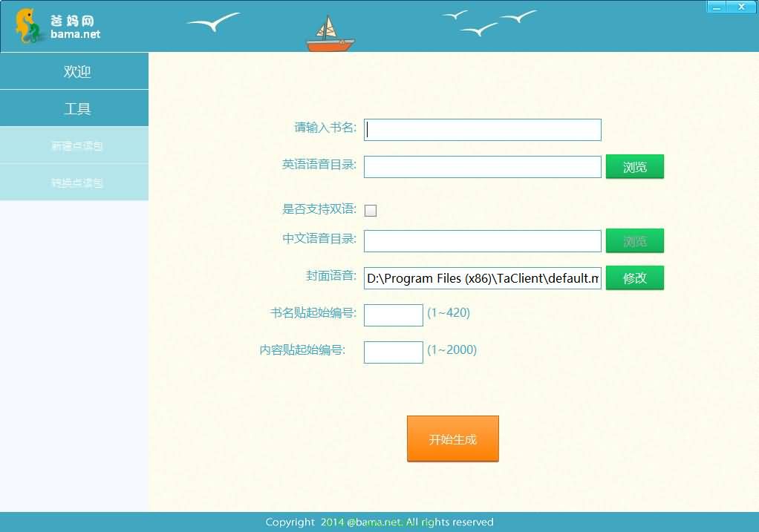
Task: Click the 中文语音目录 path input field
Action: pos(482,241)
